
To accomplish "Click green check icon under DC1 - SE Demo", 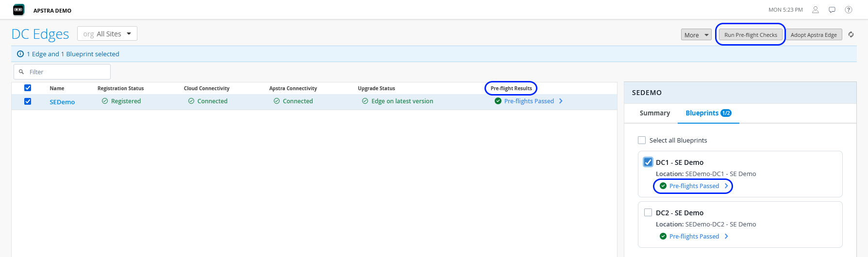I will pyautogui.click(x=663, y=186).
